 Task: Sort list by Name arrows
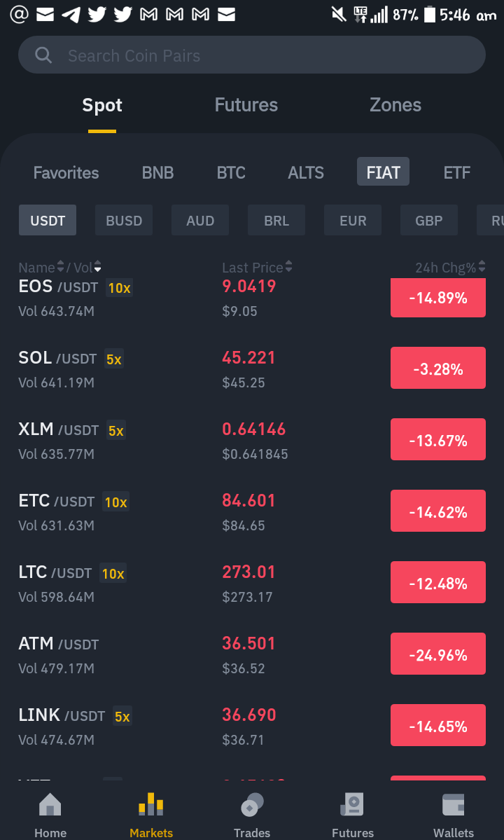point(60,266)
